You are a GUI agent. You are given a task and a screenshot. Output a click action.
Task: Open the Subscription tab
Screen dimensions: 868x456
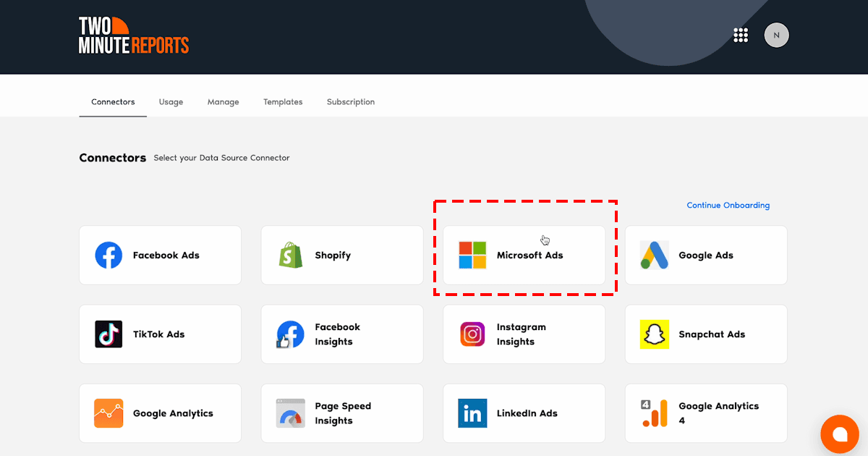351,102
